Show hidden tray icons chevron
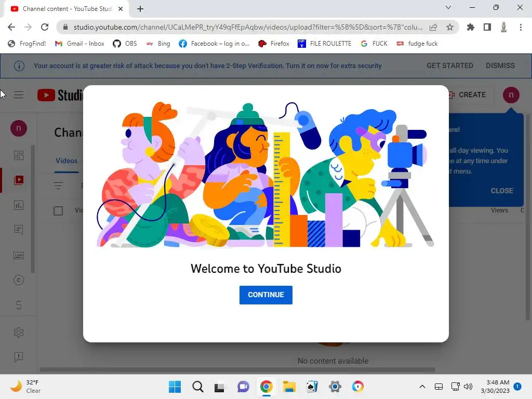Image resolution: width=532 pixels, height=399 pixels. 422,387
